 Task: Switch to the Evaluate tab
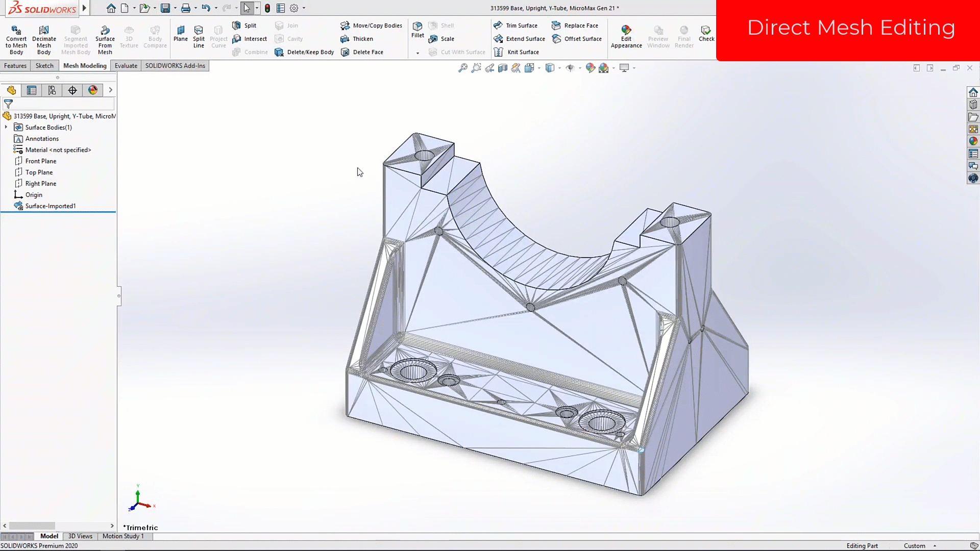126,66
